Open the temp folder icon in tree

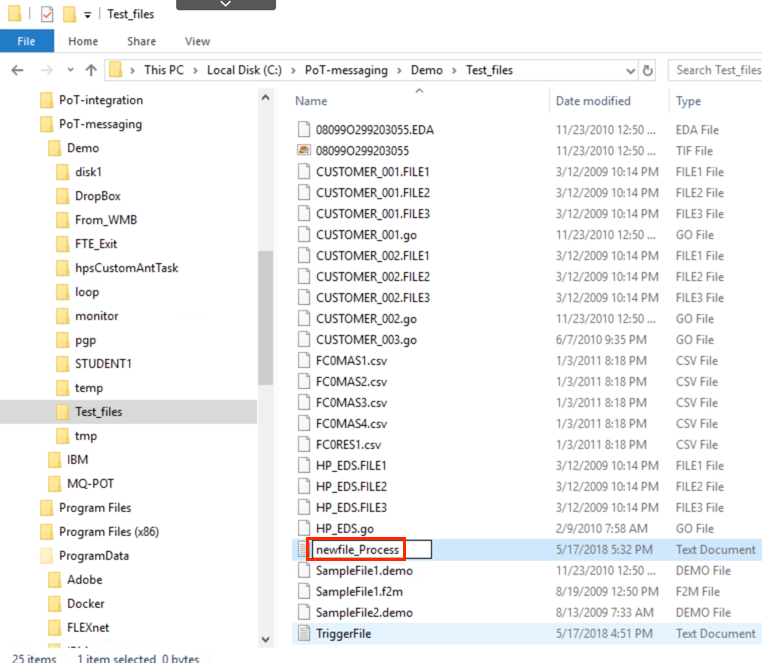pos(62,388)
